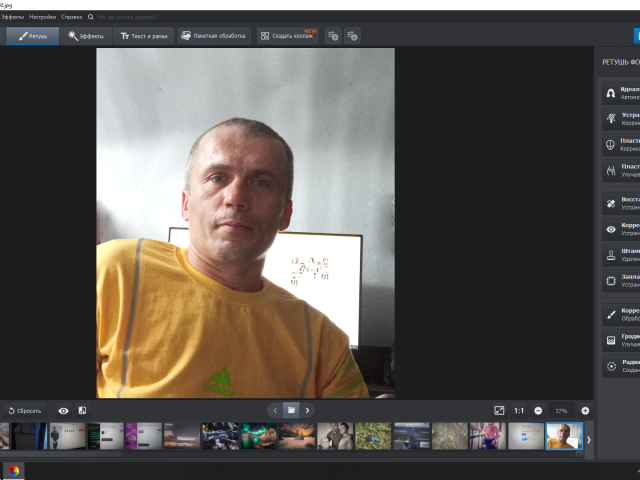The image size is (640, 480).
Task: Toggle before/after split compare view
Action: pyautogui.click(x=82, y=411)
